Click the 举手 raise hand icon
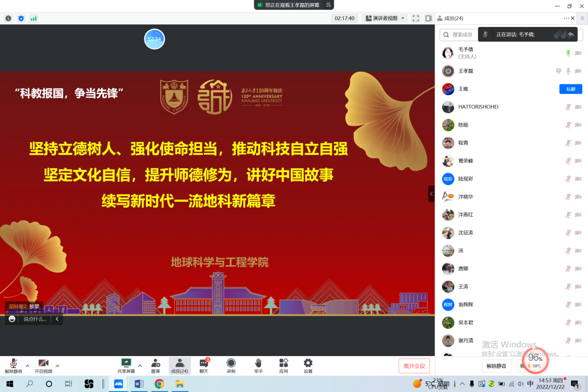588x392 pixels. pos(258,364)
